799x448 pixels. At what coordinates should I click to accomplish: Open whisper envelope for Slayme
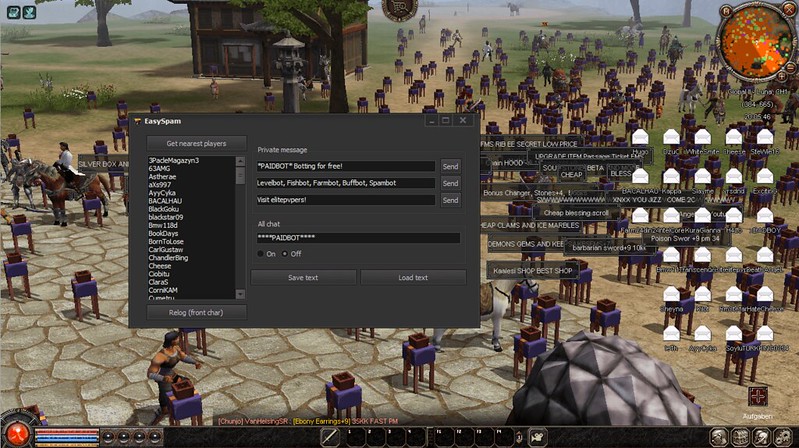(x=703, y=176)
